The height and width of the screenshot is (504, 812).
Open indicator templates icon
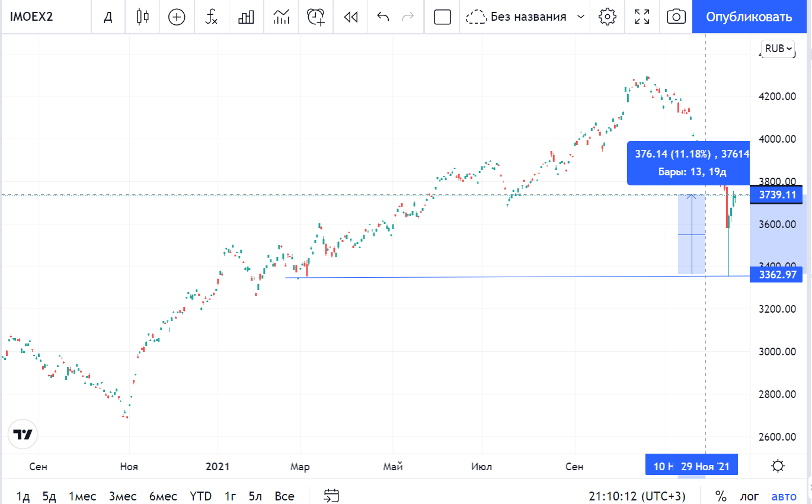pyautogui.click(x=281, y=17)
